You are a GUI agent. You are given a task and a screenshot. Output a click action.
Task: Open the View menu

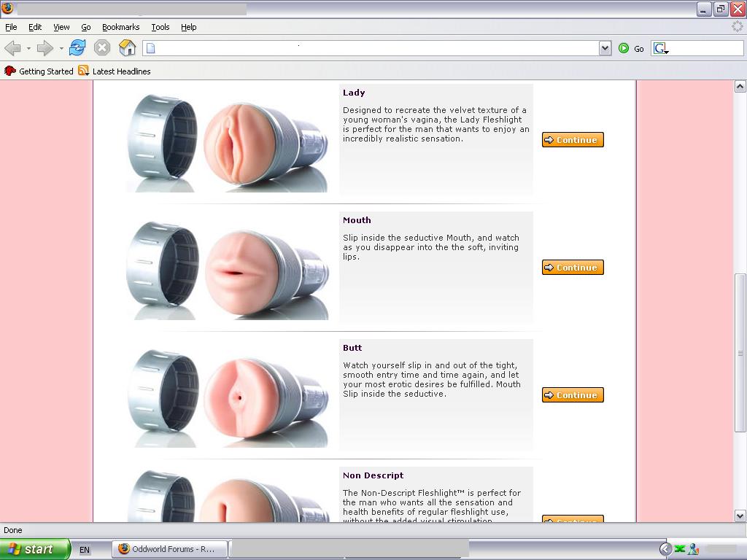click(x=61, y=27)
